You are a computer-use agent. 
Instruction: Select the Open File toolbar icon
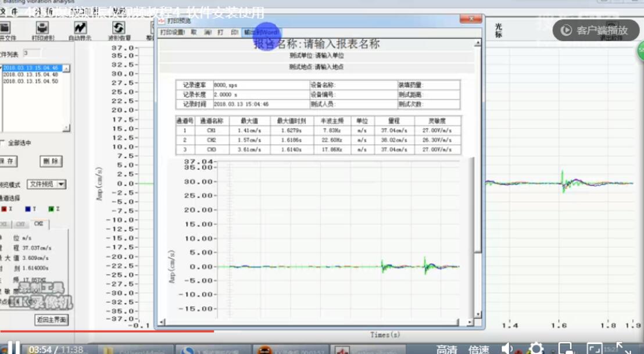(5, 27)
